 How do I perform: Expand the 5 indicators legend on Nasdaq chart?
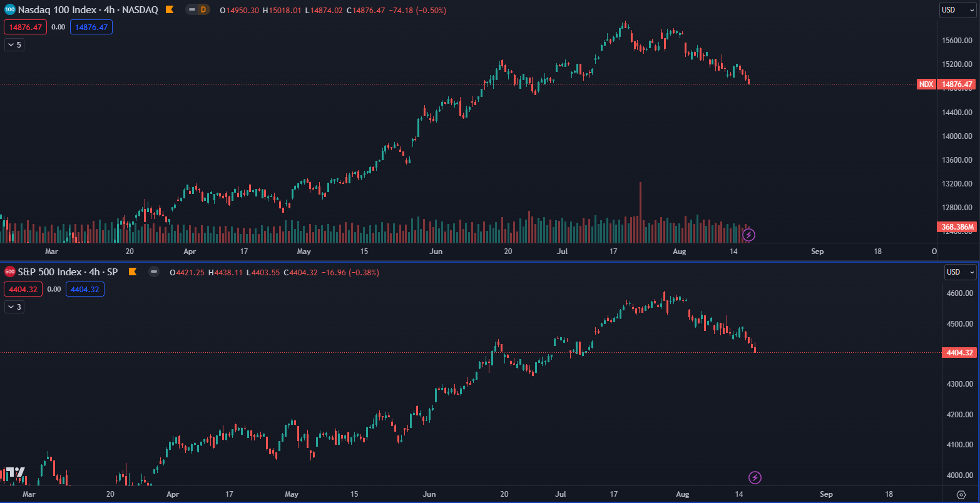click(14, 45)
